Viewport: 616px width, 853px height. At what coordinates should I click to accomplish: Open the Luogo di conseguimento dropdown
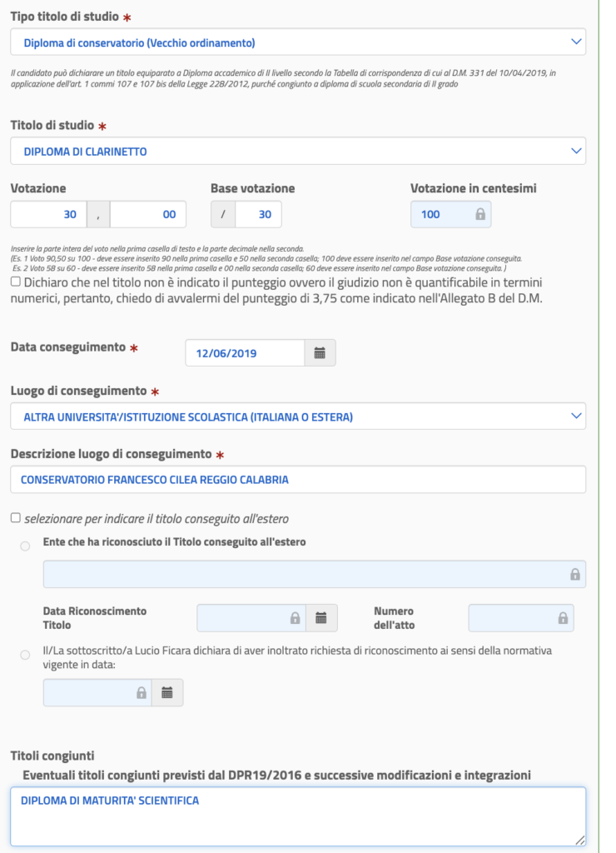[298, 417]
